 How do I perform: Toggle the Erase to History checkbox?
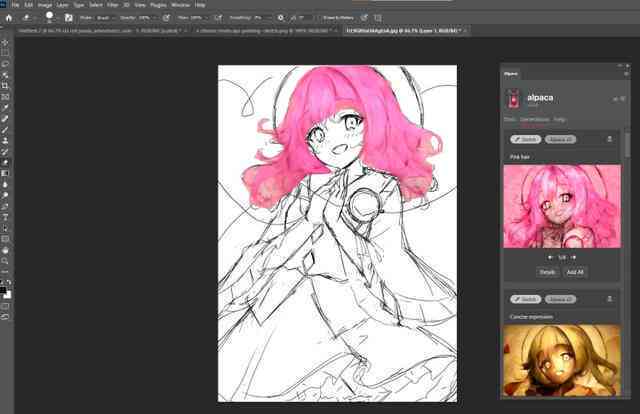[320, 18]
